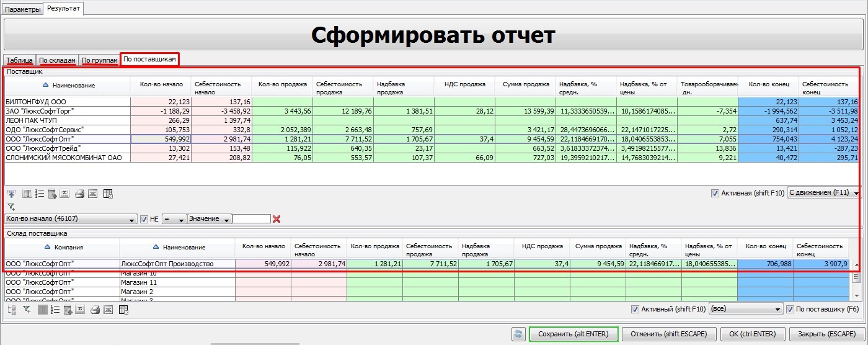The width and height of the screenshot is (868, 345).
Task: Delete filter condition with red X
Action: (x=277, y=219)
